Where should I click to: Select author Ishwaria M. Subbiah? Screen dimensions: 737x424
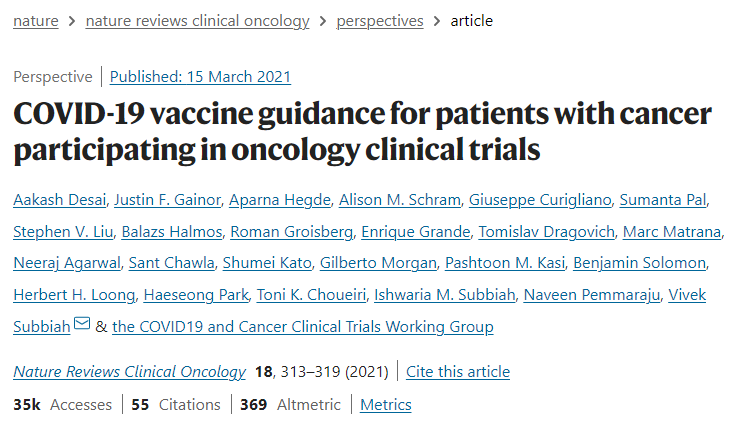click(x=445, y=295)
